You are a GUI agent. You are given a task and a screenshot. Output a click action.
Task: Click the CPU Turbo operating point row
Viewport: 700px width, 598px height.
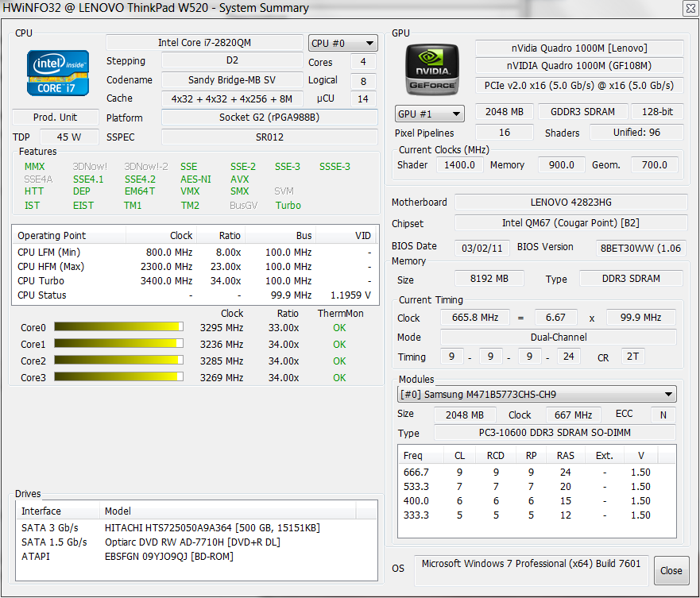pos(195,281)
